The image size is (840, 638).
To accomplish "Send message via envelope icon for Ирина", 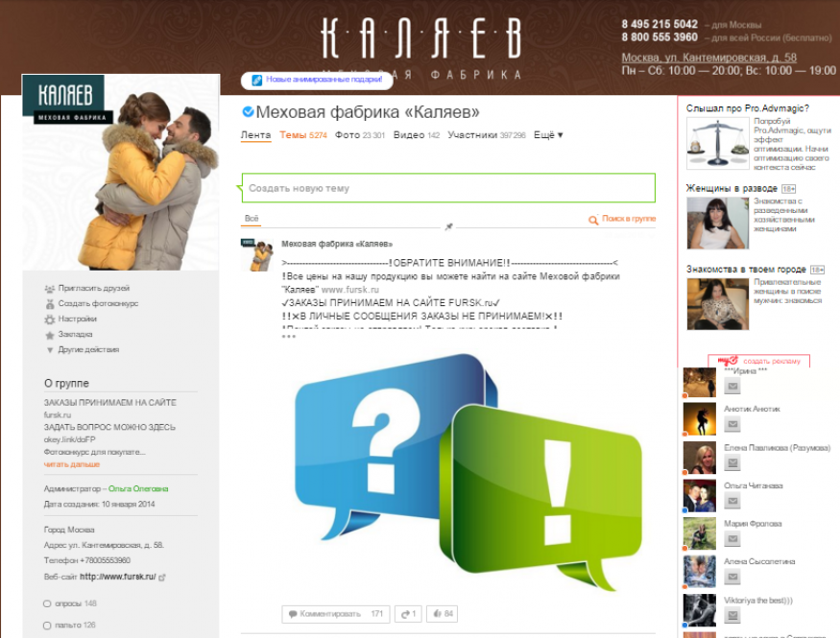I will (x=732, y=386).
